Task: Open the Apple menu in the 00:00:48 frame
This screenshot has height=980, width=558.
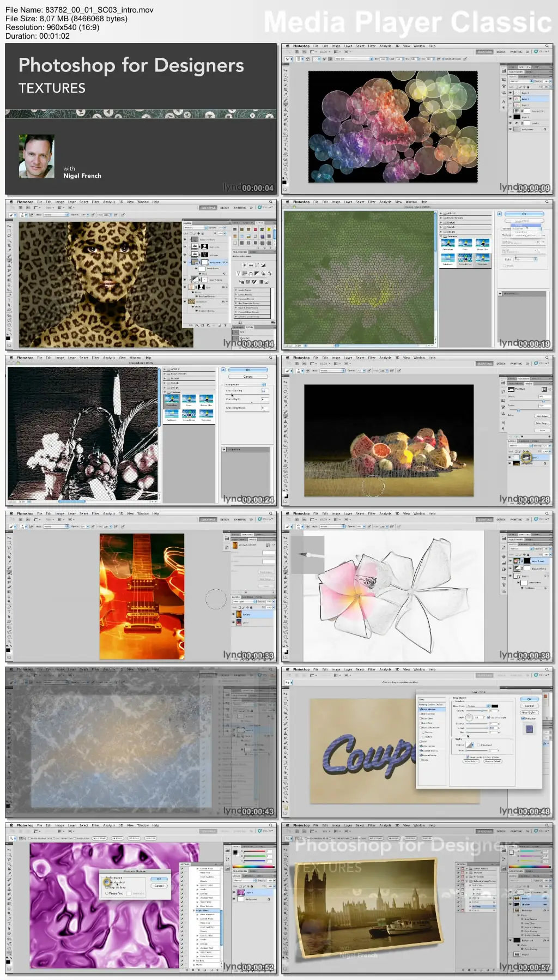Action: click(287, 669)
